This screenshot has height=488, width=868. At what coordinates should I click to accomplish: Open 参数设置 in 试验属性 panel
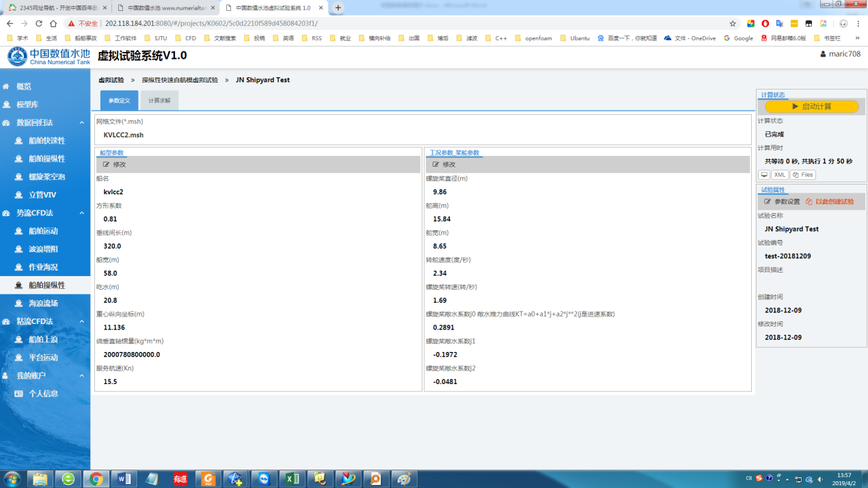[x=782, y=202]
